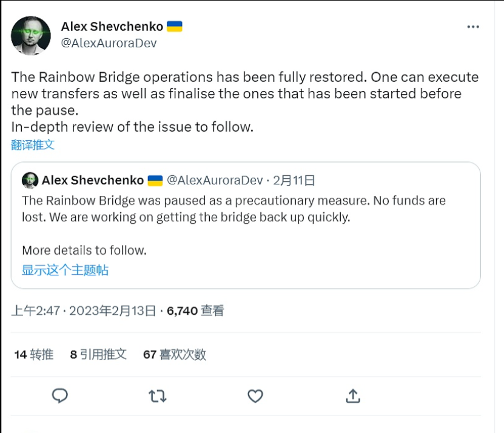Image resolution: width=504 pixels, height=433 pixels.
Task: Click the 翻译推文 translate link
Action: coord(33,144)
